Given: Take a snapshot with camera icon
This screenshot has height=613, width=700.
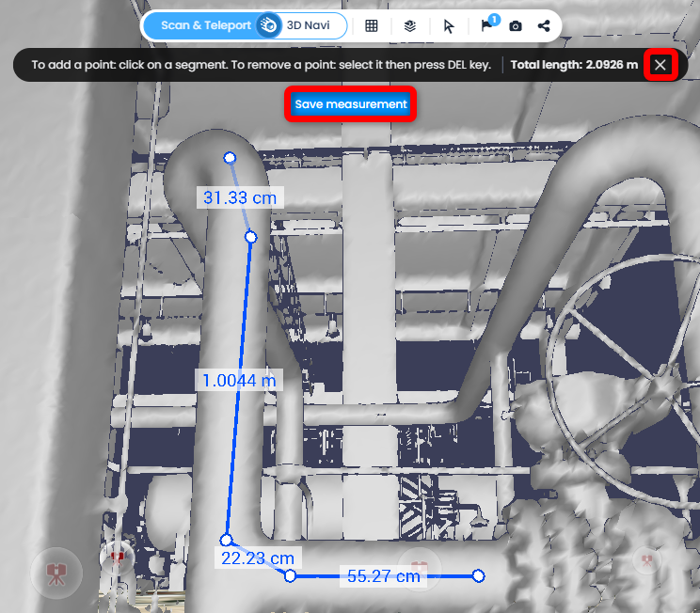Looking at the screenshot, I should (x=516, y=26).
